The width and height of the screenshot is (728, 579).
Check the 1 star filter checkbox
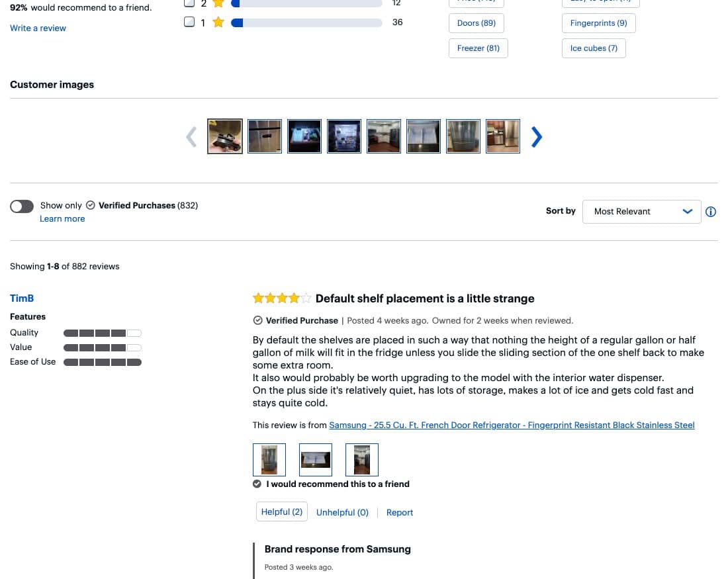[189, 22]
